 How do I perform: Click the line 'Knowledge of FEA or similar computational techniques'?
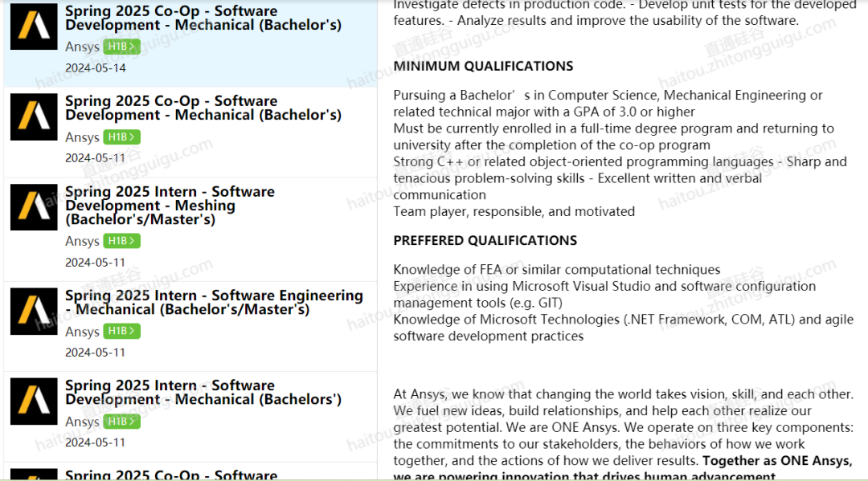pyautogui.click(x=557, y=270)
